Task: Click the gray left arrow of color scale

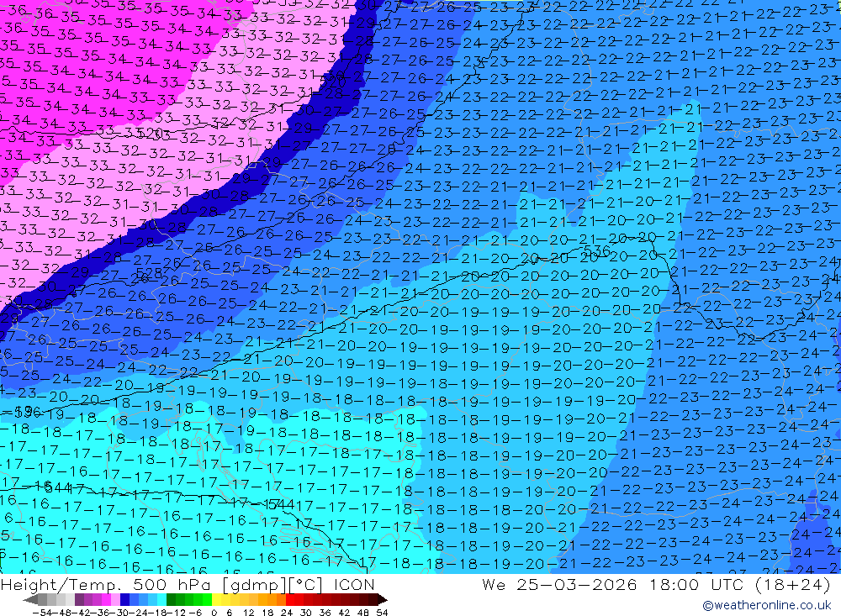Action: click(x=30, y=600)
